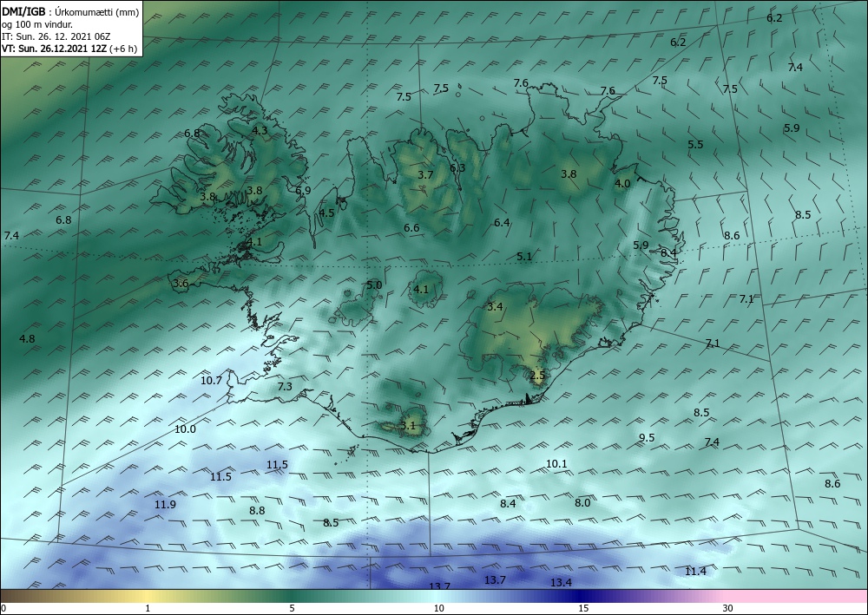Screen dimensions: 868x615
Task: Click the 8.0 value on the map
Action: 582,502
